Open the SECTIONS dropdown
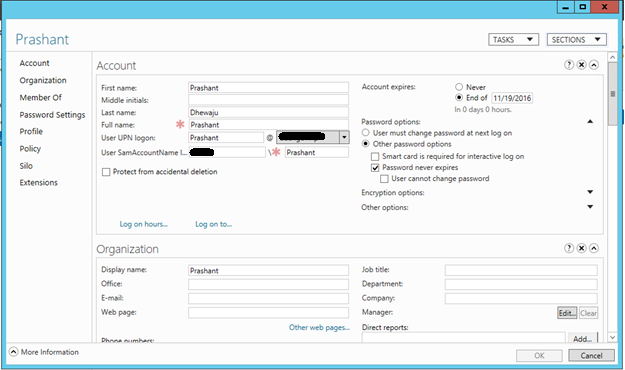 pos(577,39)
